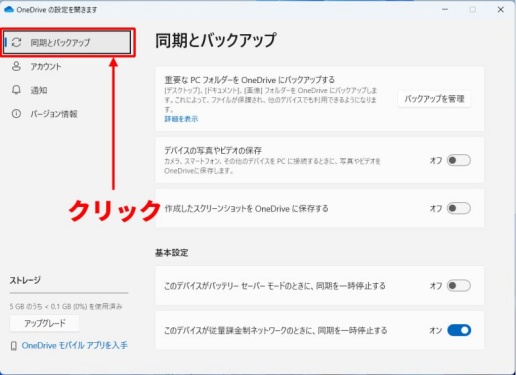
Task: Open the アカウント section
Action: tap(46, 67)
